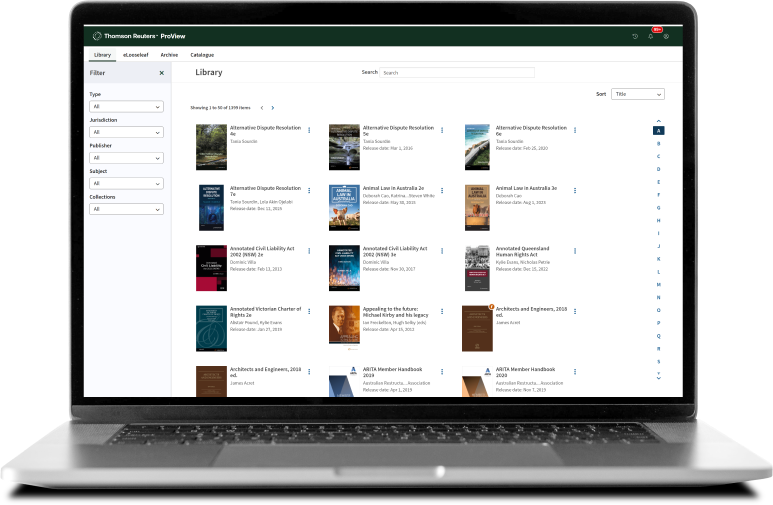The image size is (773, 505).
Task: Open options menu for Animal Law 3e
Action: [x=575, y=190]
